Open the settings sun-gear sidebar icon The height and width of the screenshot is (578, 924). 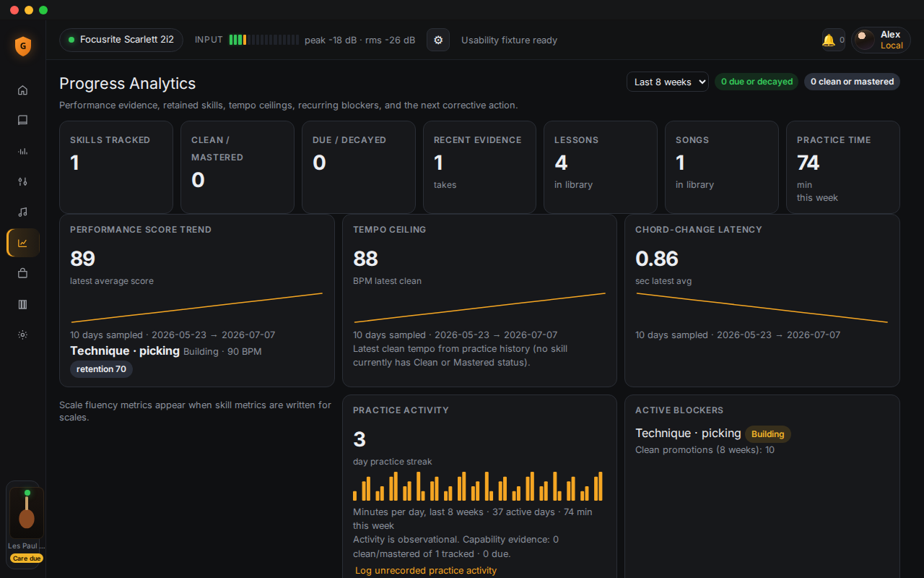pyautogui.click(x=22, y=335)
